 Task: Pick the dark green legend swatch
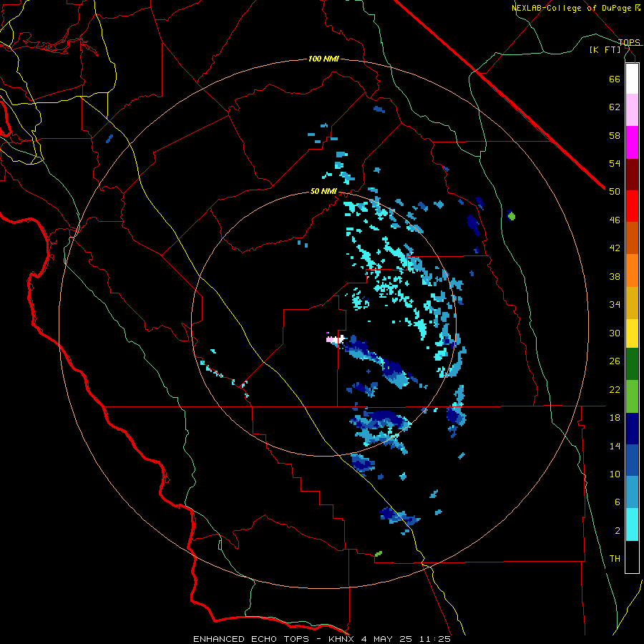[x=632, y=364]
